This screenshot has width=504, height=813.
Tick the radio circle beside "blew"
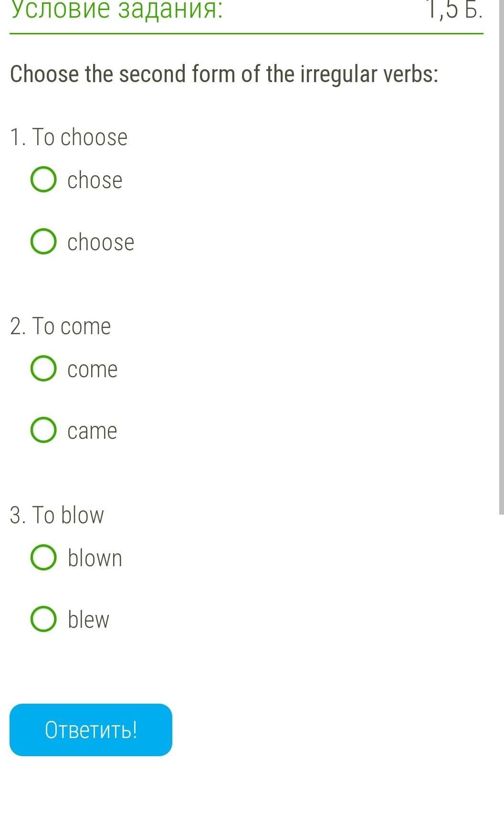(x=43, y=619)
